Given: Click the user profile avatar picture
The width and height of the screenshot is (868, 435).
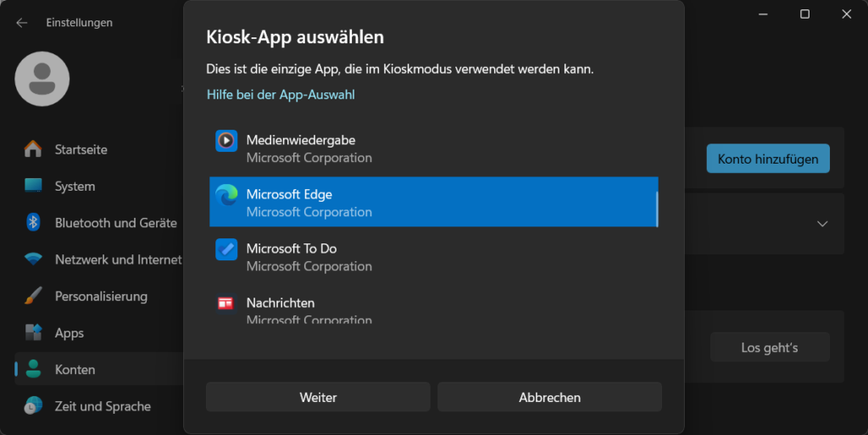Looking at the screenshot, I should (x=42, y=79).
